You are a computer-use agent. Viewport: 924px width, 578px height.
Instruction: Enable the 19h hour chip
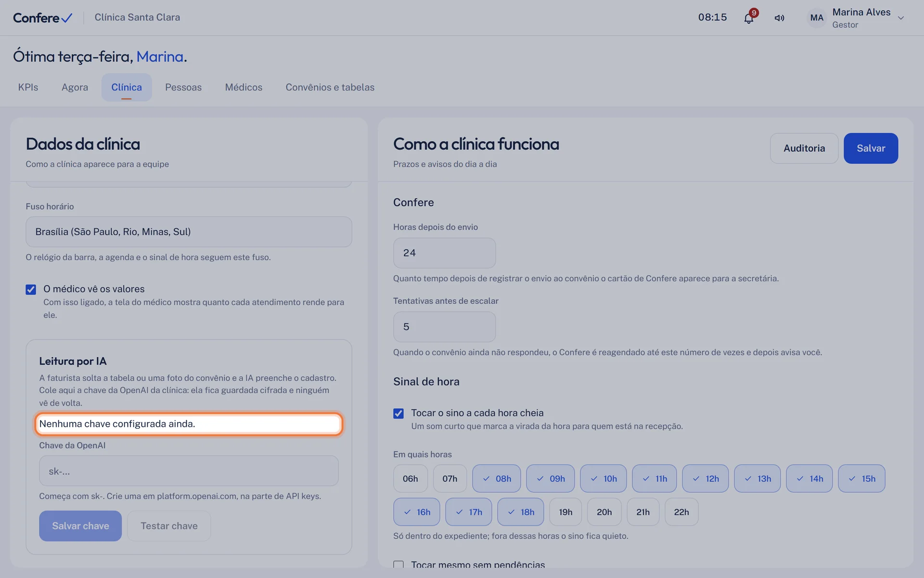[x=565, y=512]
